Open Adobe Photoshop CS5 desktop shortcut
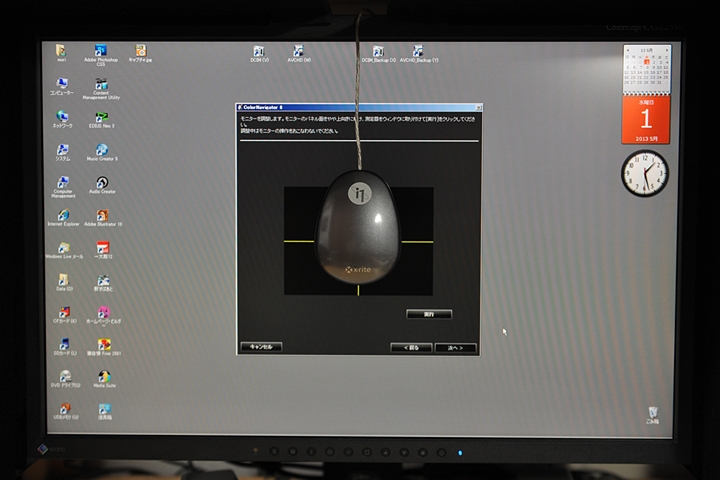The image size is (720, 480). coord(101,50)
